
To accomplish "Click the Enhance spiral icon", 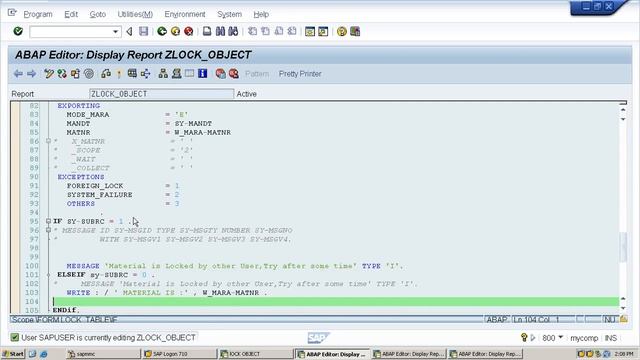I will pyautogui.click(x=89, y=74).
